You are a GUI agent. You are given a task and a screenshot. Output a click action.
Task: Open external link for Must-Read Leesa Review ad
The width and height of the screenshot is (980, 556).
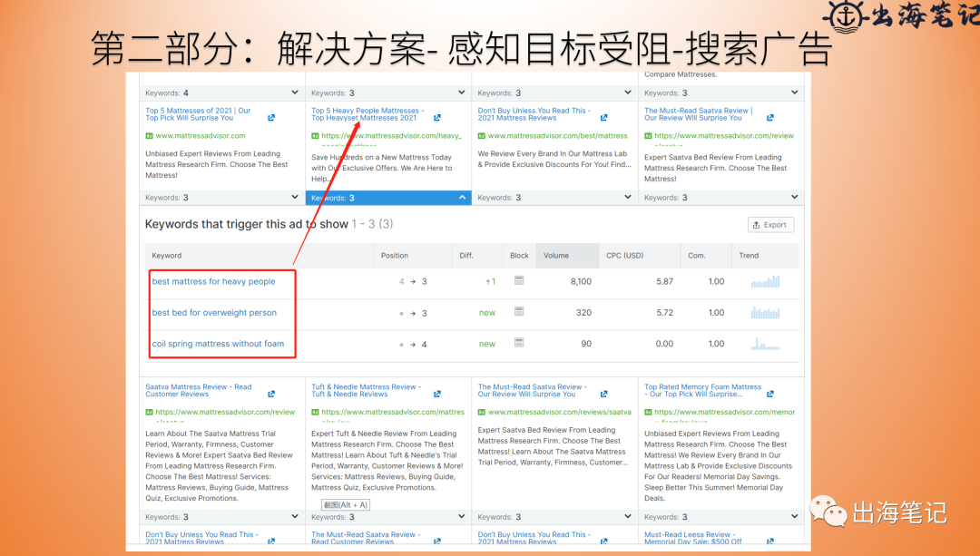point(770,541)
